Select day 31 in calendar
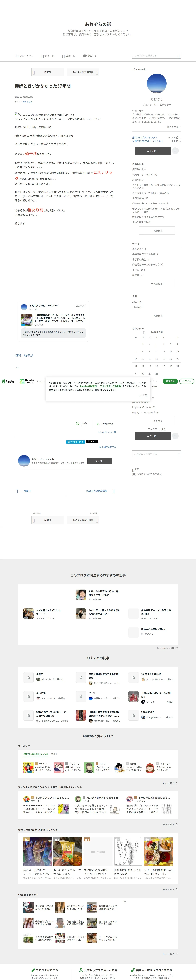 pos(156,374)
